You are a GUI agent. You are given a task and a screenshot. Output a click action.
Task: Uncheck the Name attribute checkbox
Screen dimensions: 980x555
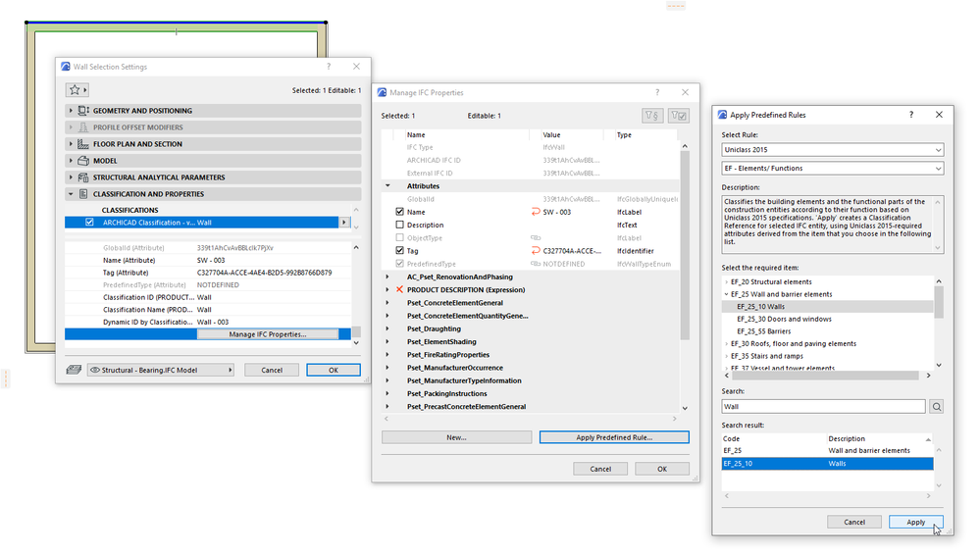tap(400, 212)
